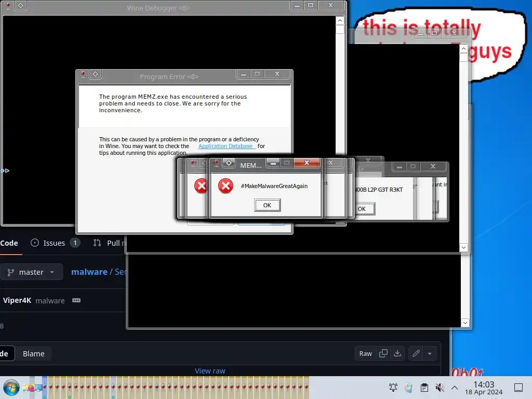Screen dimensions: 532x399
Task: Click the pencil edit file icon
Action: click(x=416, y=353)
